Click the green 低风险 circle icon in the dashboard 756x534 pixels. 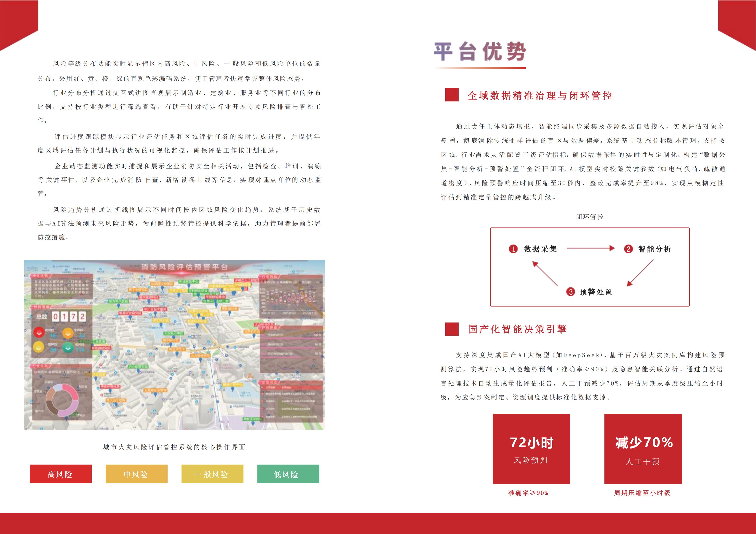[68, 347]
